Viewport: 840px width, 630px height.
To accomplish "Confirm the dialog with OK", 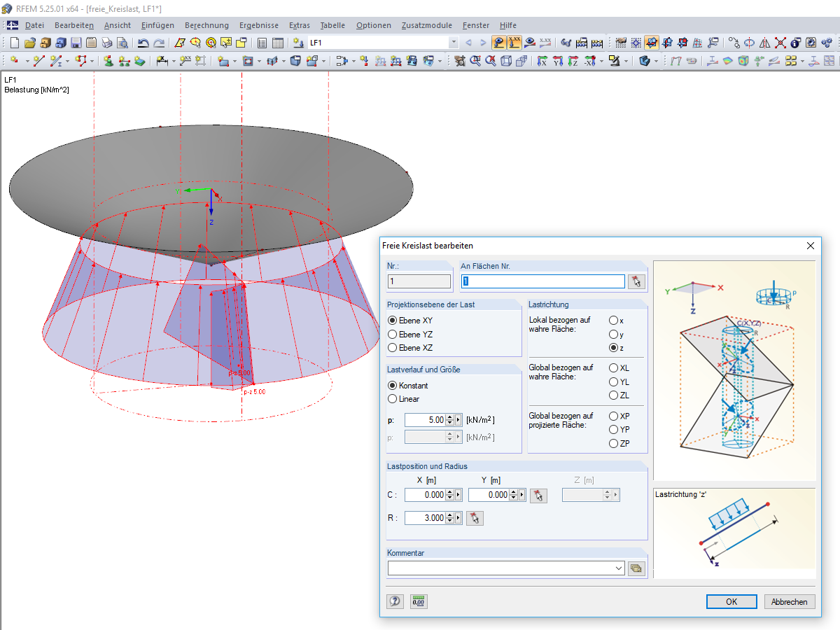I will tap(731, 601).
